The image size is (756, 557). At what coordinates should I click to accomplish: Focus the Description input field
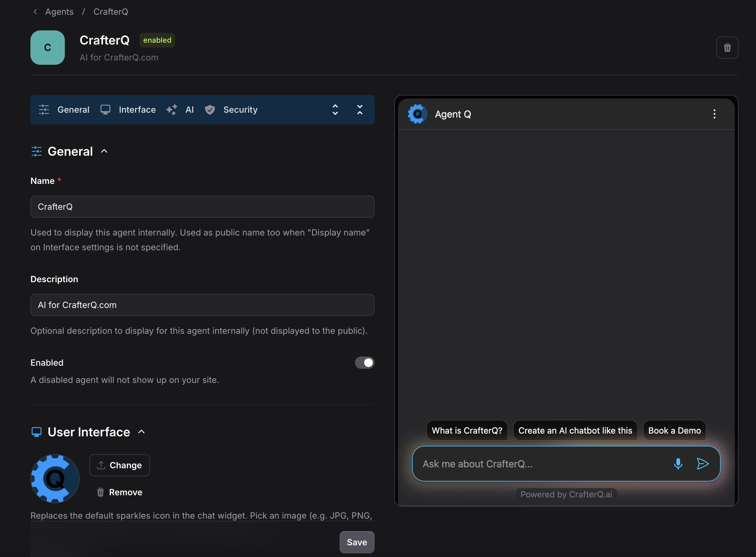click(x=202, y=305)
